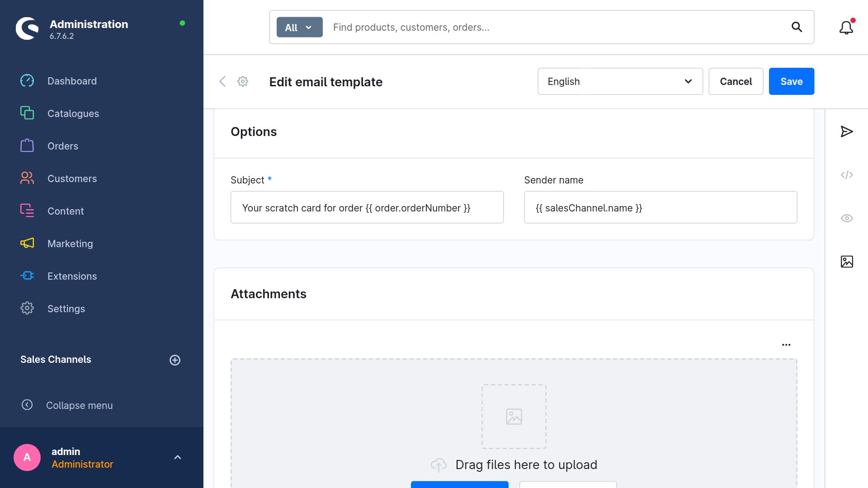
Task: Open Customers in the sidebar
Action: (72, 178)
